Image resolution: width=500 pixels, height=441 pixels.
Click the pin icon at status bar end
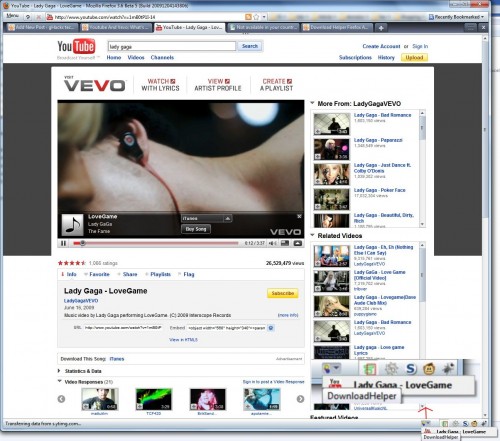(x=483, y=424)
